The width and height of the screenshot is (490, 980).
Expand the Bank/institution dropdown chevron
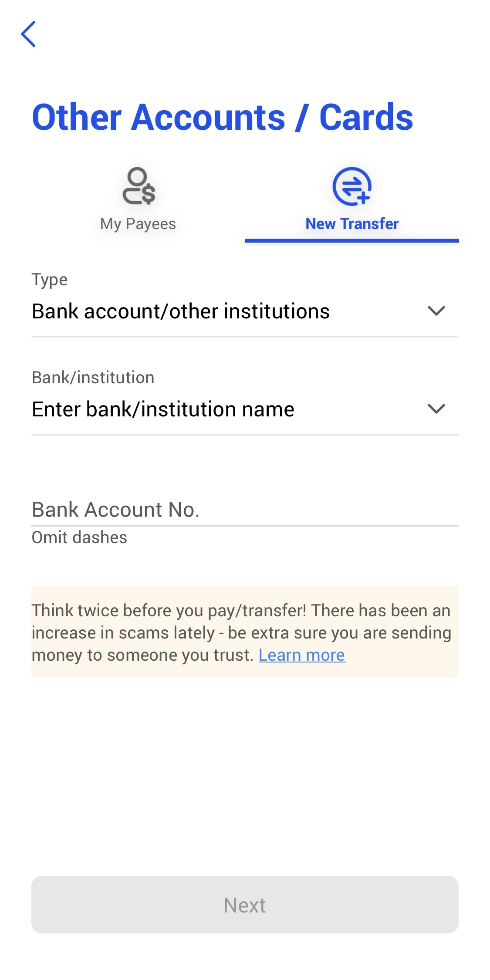[x=436, y=409]
